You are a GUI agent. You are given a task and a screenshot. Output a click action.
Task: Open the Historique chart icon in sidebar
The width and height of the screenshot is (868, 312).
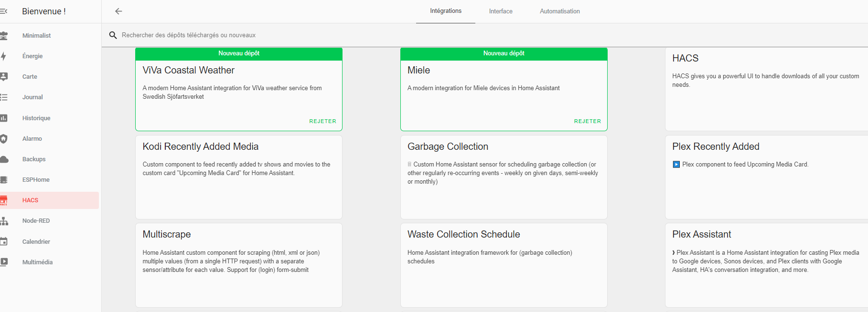[x=4, y=118]
